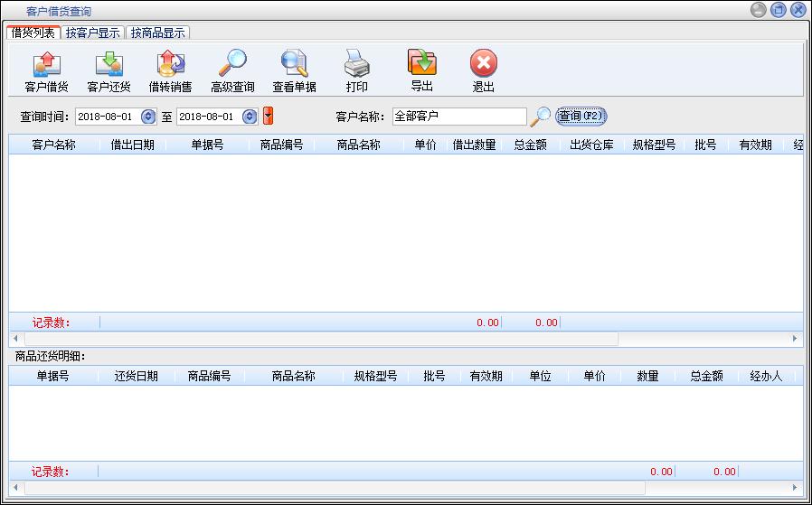The height and width of the screenshot is (505, 812).
Task: Click the 还货日期 column header
Action: click(x=136, y=377)
